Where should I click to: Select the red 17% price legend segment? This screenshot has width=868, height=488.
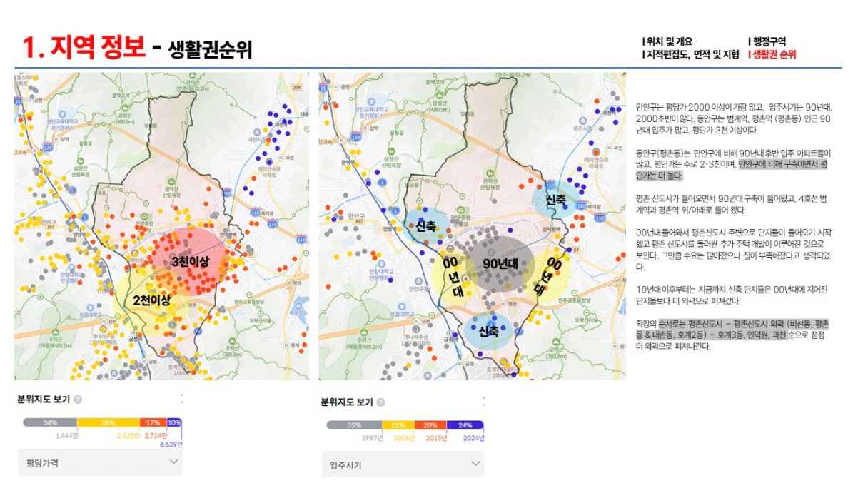(x=153, y=422)
